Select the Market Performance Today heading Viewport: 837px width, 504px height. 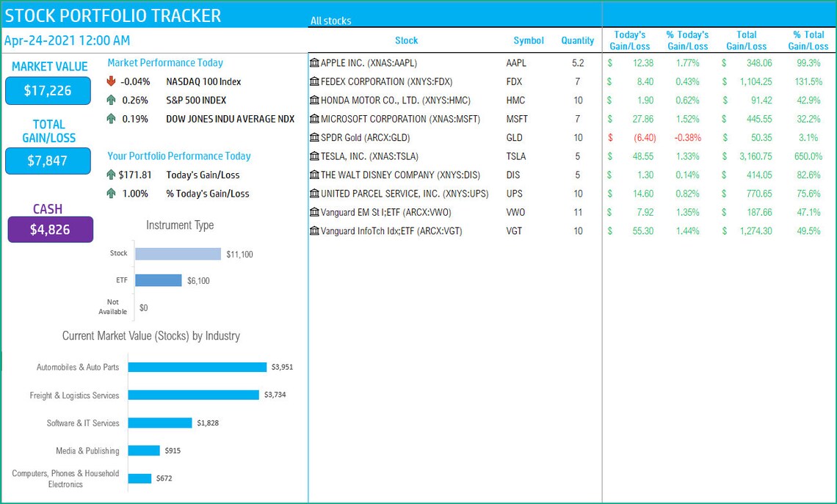pyautogui.click(x=165, y=63)
